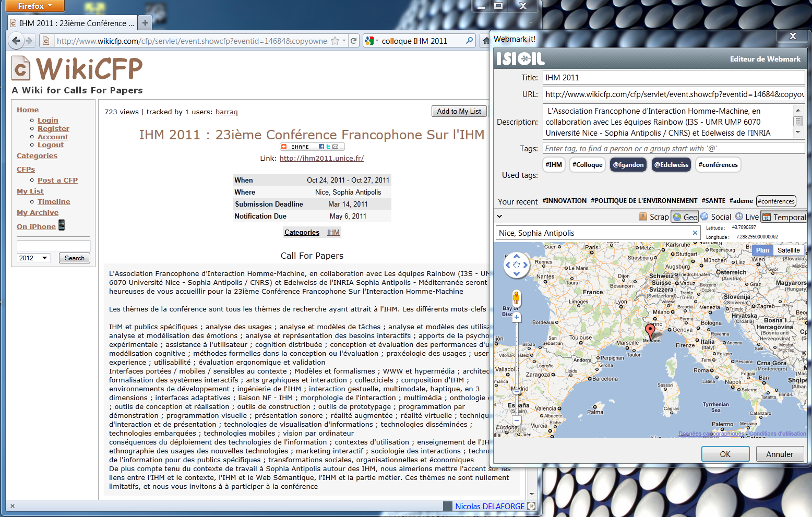Open the URL history dropdown arrow
812x517 pixels.
coord(344,41)
